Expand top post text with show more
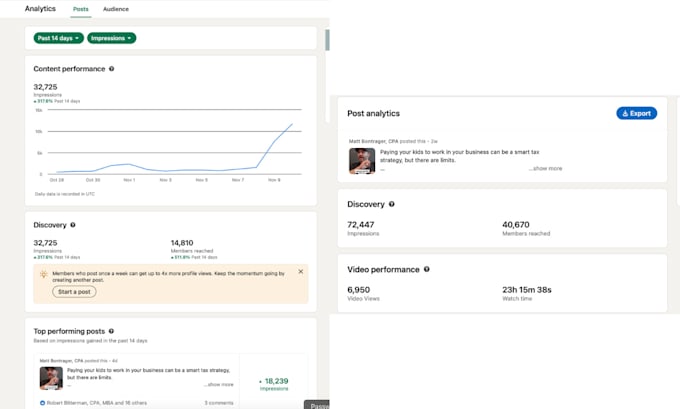The width and height of the screenshot is (680, 409). 220,384
